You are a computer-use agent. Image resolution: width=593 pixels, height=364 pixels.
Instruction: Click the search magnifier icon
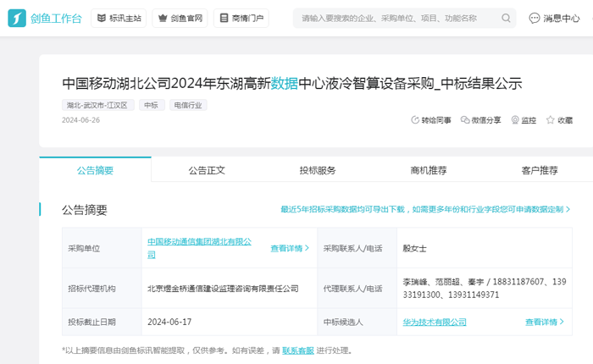click(506, 18)
